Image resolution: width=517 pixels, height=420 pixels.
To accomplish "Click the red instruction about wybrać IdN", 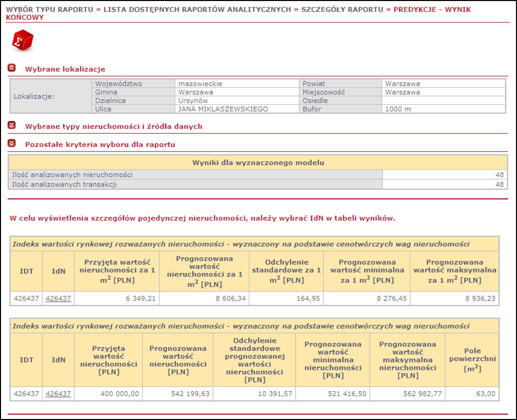I will point(202,218).
